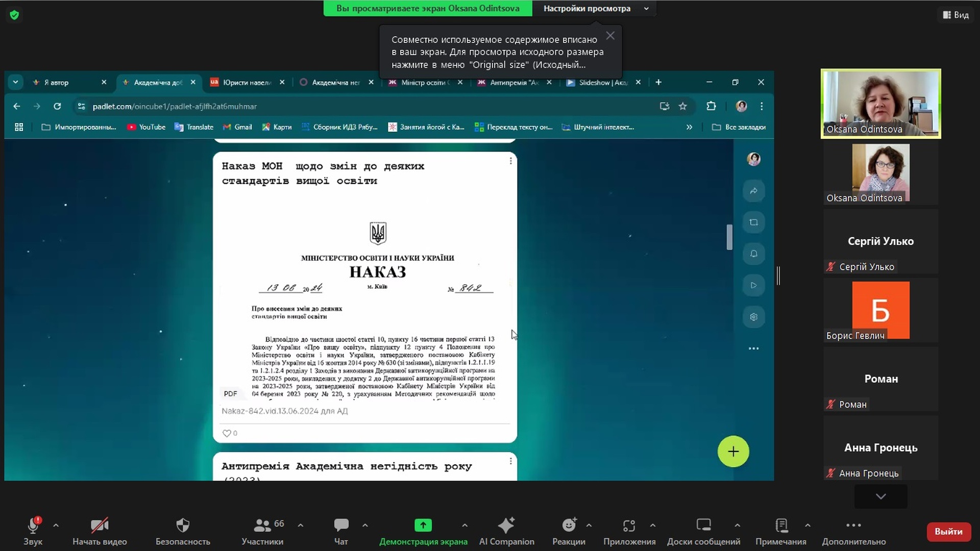Expand the arrow beside Демонстрация экрана
This screenshot has height=551, width=980.
[464, 525]
